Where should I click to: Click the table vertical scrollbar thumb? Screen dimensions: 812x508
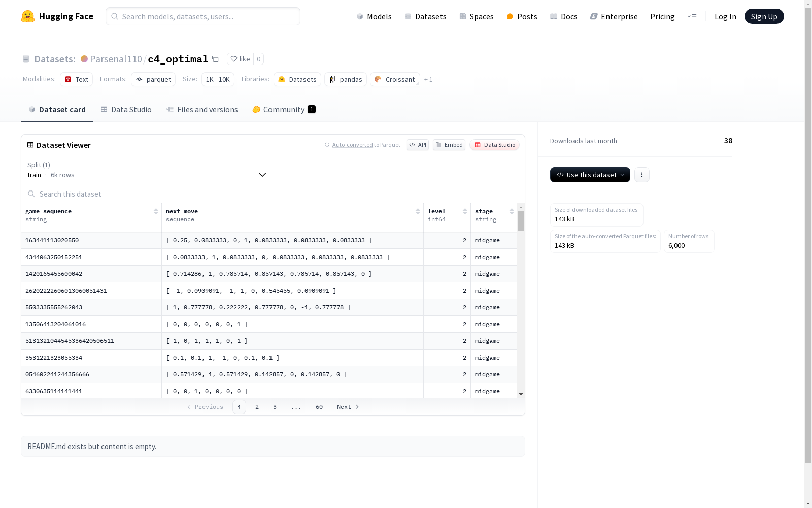coord(521,221)
